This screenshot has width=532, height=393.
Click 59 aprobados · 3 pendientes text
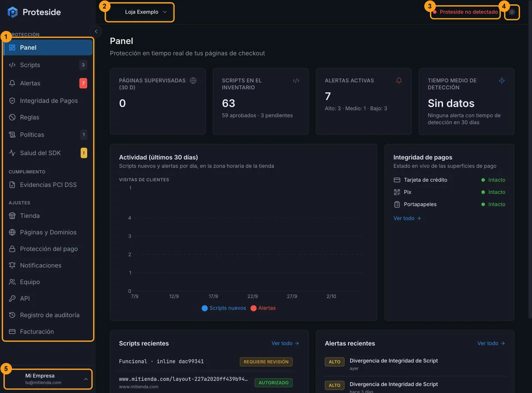pos(257,115)
